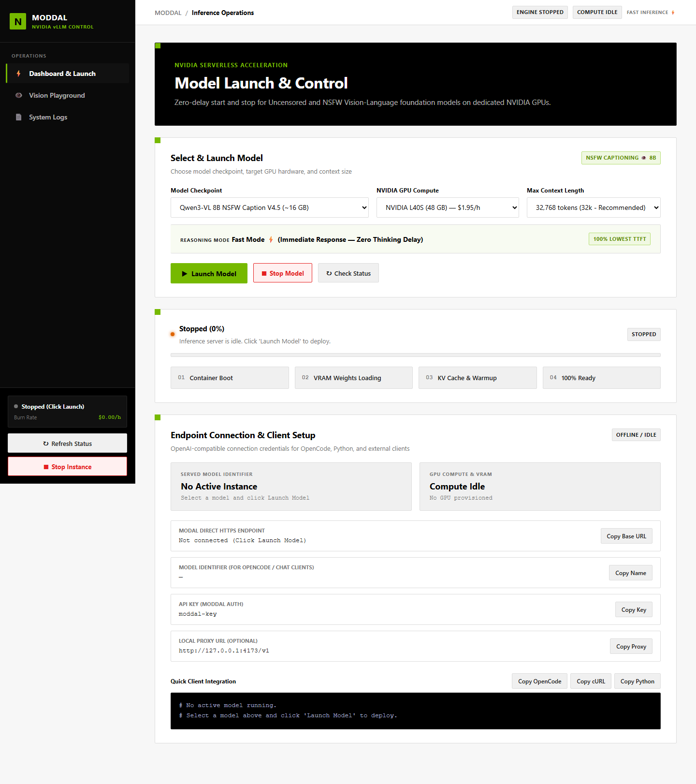Image resolution: width=696 pixels, height=784 pixels.
Task: Click the 02 VRAM Weights Loading step
Action: click(354, 378)
